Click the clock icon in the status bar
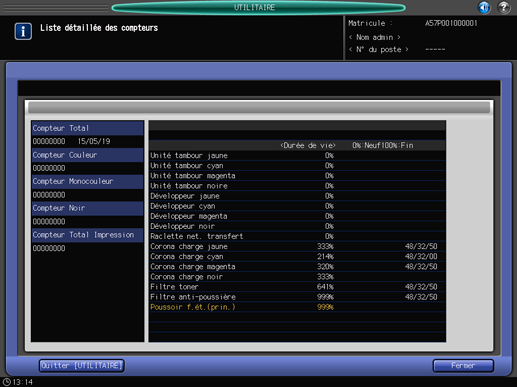This screenshot has height=387, width=517. 6,382
